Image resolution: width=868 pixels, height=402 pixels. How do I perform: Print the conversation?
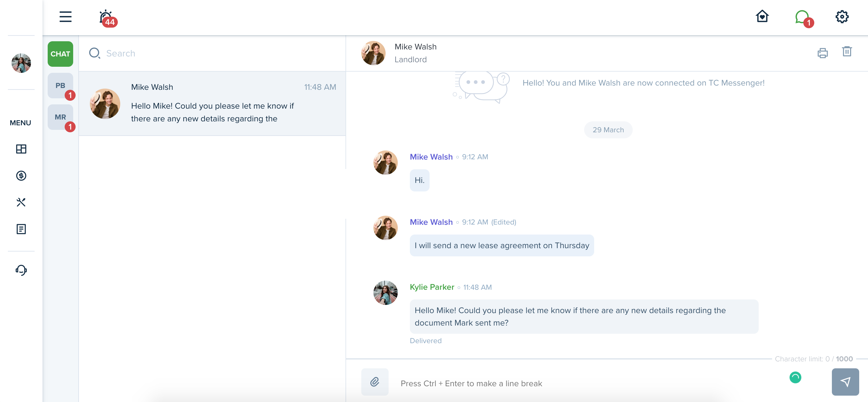(x=822, y=53)
